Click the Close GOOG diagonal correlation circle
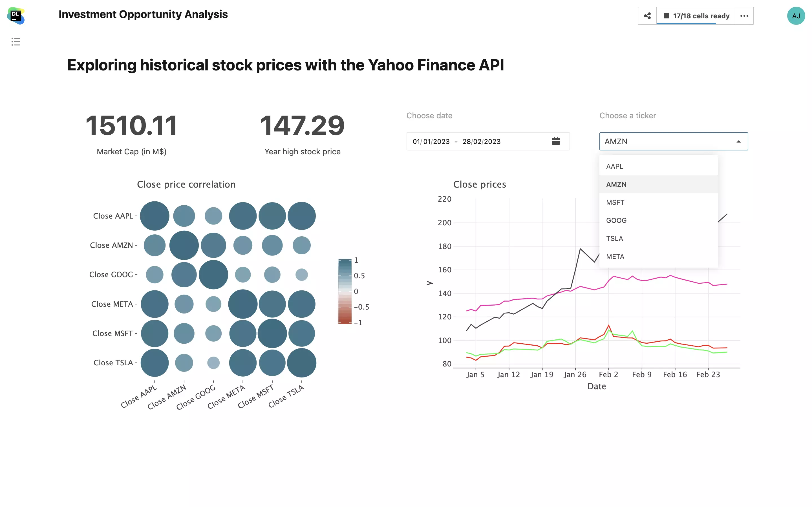Image resolution: width=812 pixels, height=507 pixels. (213, 275)
